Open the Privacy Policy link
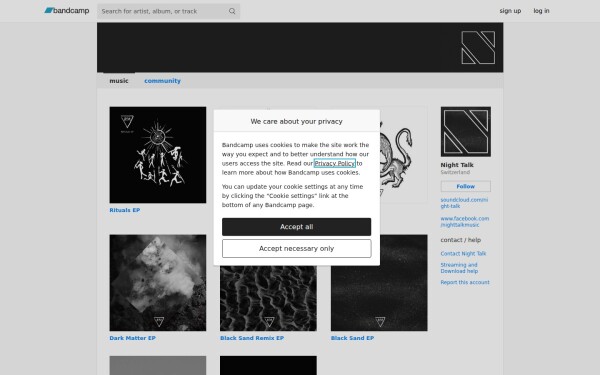600x375 pixels. [334, 163]
